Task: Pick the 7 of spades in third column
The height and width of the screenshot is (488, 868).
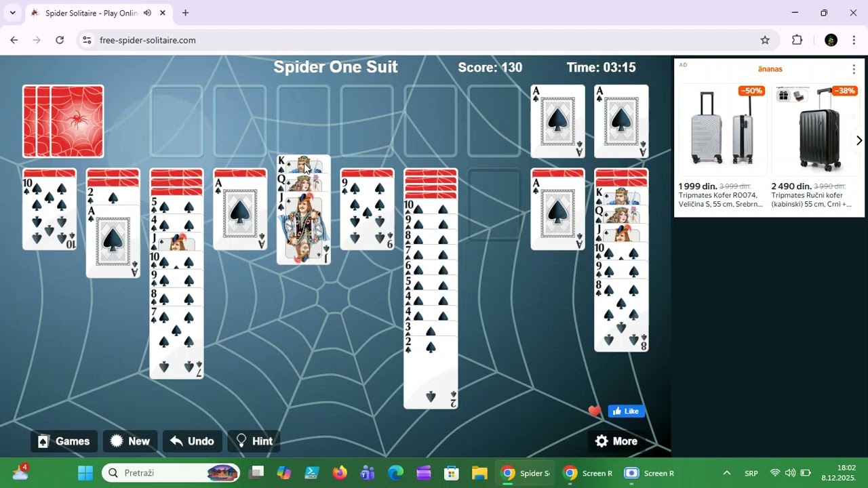Action: (176, 342)
